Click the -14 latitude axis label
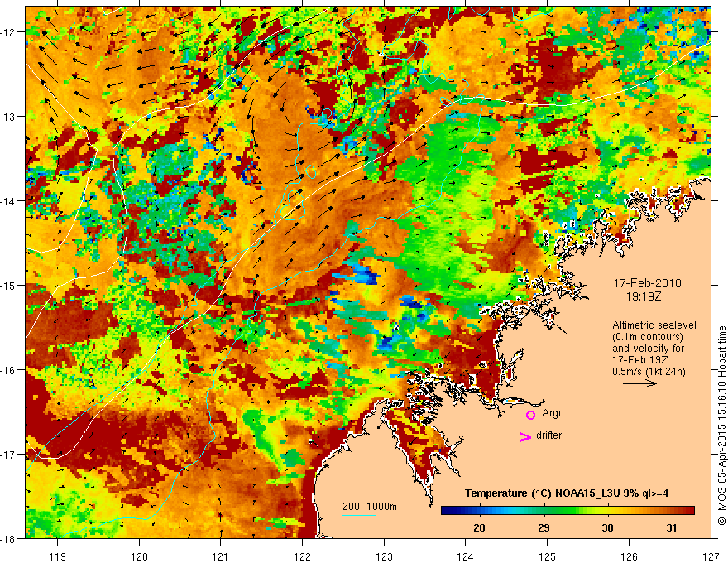The height and width of the screenshot is (563, 728). [8, 201]
